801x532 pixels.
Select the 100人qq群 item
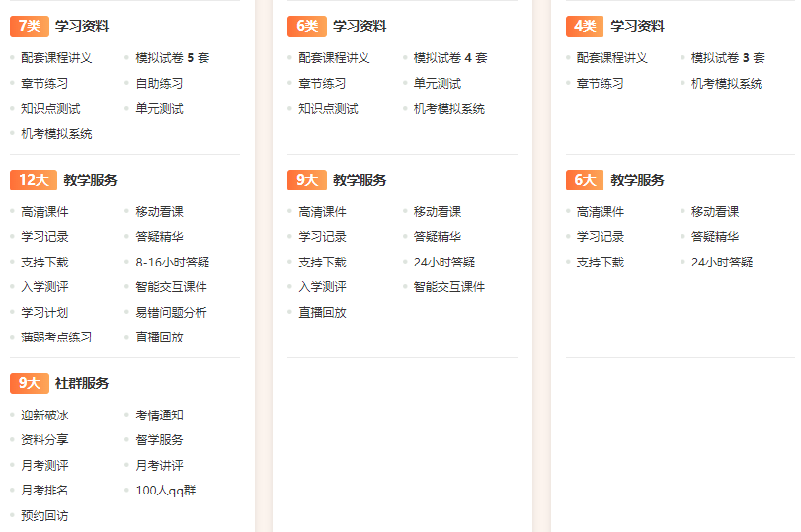coord(165,491)
